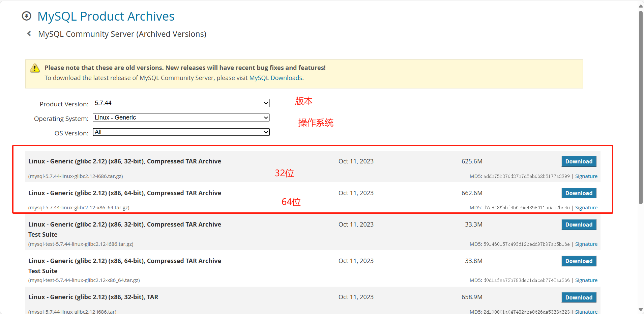Open the Operating System dropdown showing Linux - Generic

(181, 117)
